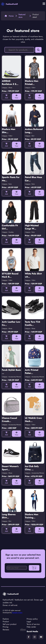Open the Help center footer link
The width and height of the screenshot is (46, 644).
(x=31, y=626)
